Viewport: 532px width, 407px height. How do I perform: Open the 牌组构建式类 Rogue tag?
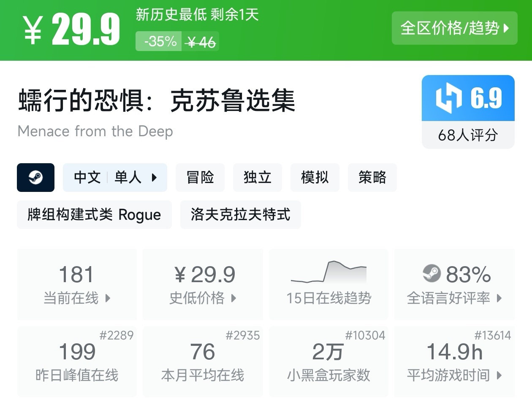pyautogui.click(x=94, y=215)
